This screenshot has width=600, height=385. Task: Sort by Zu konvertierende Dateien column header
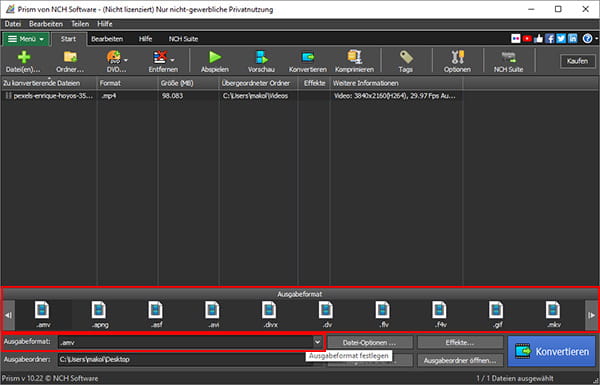(49, 83)
